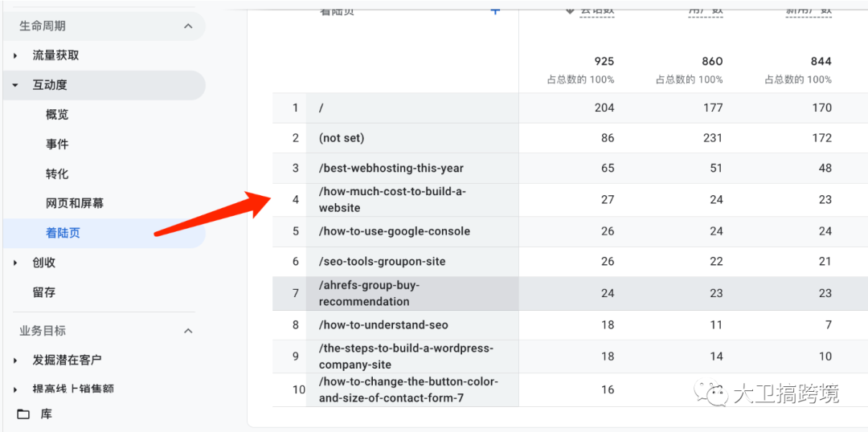Select 网页和屏幕 in the sidebar
The width and height of the screenshot is (868, 432).
[75, 204]
